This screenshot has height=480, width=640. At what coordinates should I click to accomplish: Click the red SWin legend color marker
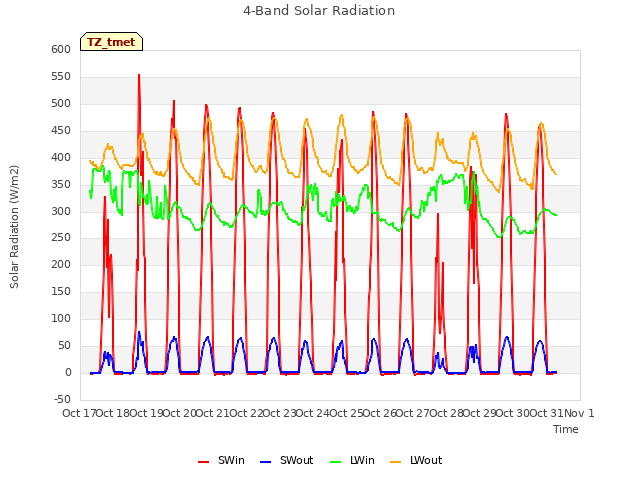[x=203, y=462]
